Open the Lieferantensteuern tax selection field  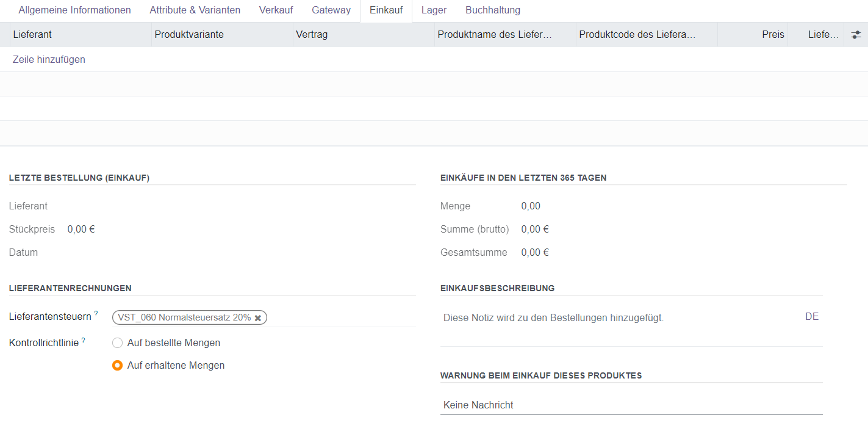pyautogui.click(x=340, y=317)
